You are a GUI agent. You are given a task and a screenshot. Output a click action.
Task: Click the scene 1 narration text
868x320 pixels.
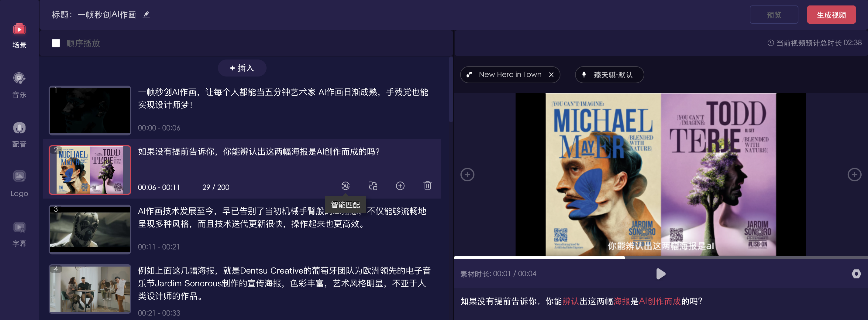pyautogui.click(x=283, y=98)
